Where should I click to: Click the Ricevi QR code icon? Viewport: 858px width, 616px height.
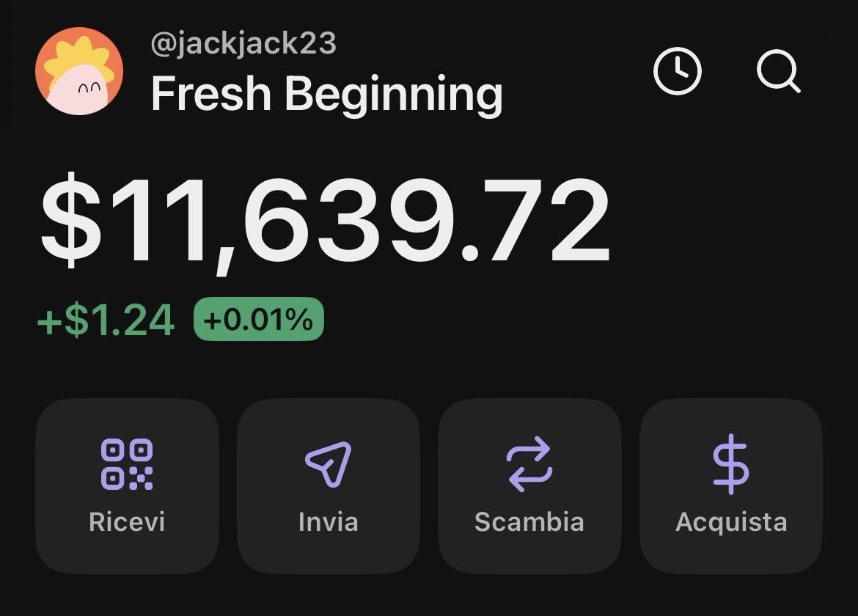[x=127, y=464]
